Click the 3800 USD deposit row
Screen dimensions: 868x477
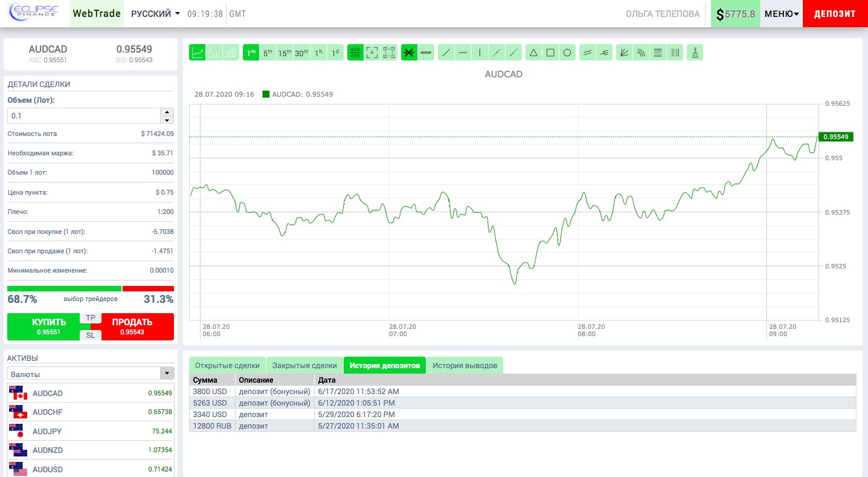pyautogui.click(x=522, y=391)
